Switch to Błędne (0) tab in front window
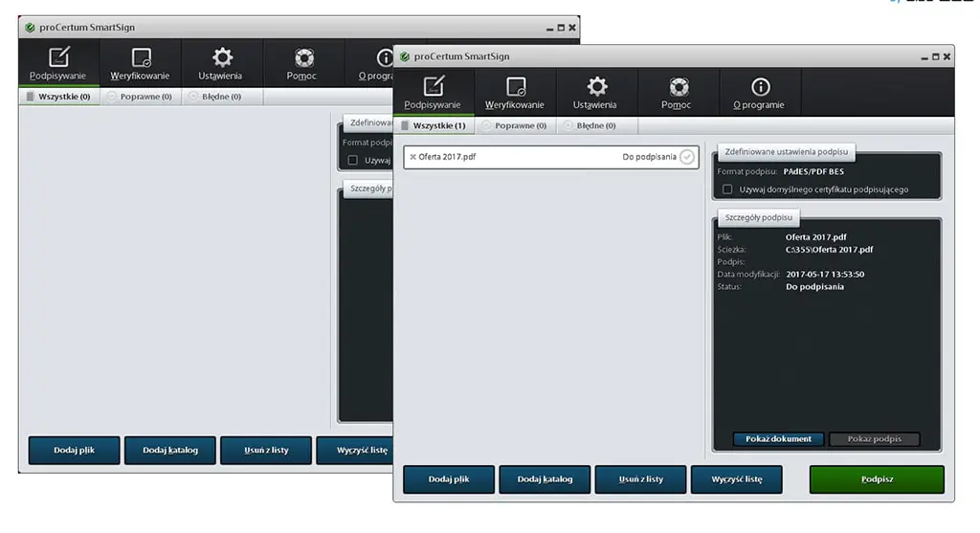Screen dimensions: 980x533 click(597, 125)
